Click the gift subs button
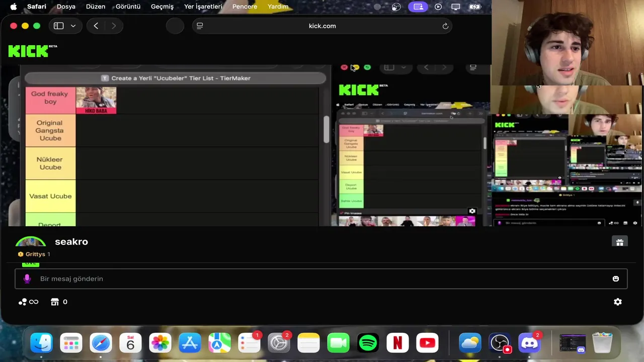The image size is (644, 362). [x=619, y=242]
